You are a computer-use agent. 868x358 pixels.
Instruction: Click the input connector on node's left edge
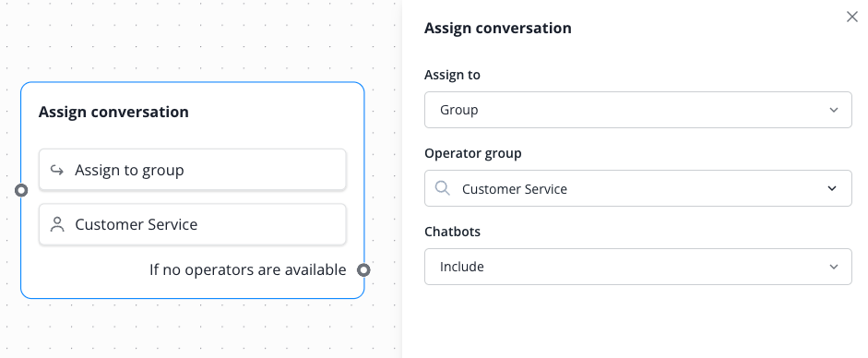pos(21,190)
